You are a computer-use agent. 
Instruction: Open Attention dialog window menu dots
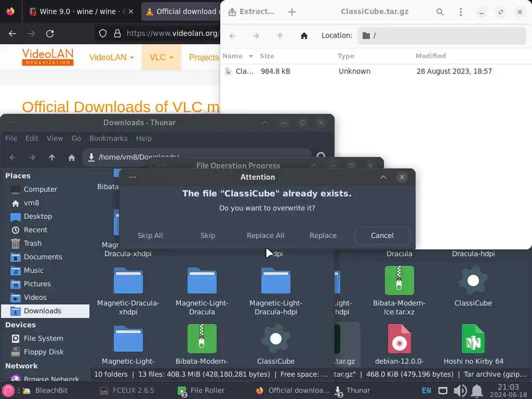tap(132, 177)
